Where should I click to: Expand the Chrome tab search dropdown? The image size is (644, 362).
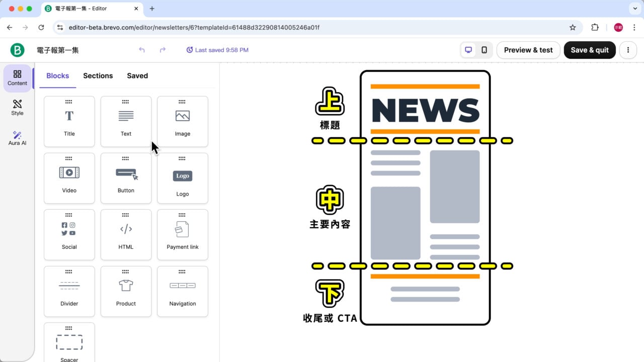pos(633,9)
